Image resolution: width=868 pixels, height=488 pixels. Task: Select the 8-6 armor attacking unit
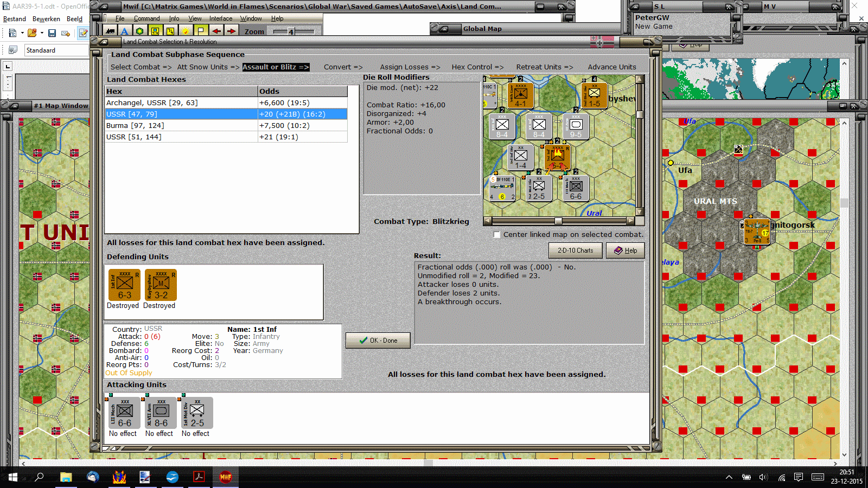point(161,413)
